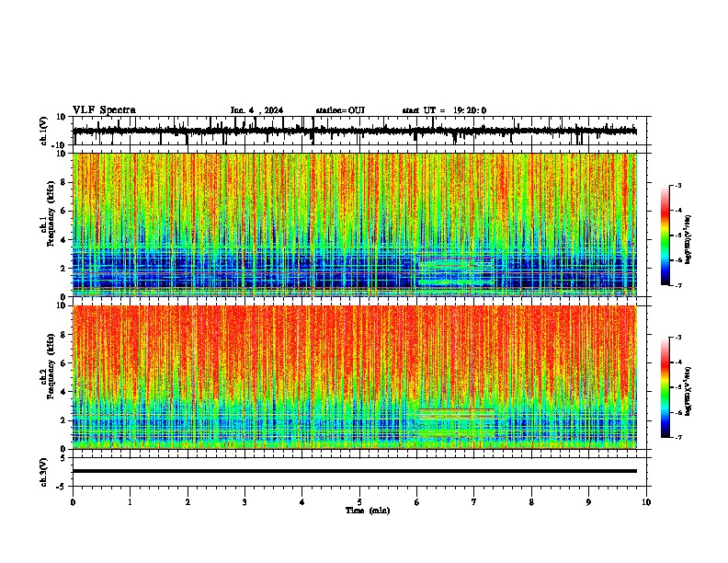The height and width of the screenshot is (563, 728).
Task: Click time axis tick label '10'
Action: 646,502
